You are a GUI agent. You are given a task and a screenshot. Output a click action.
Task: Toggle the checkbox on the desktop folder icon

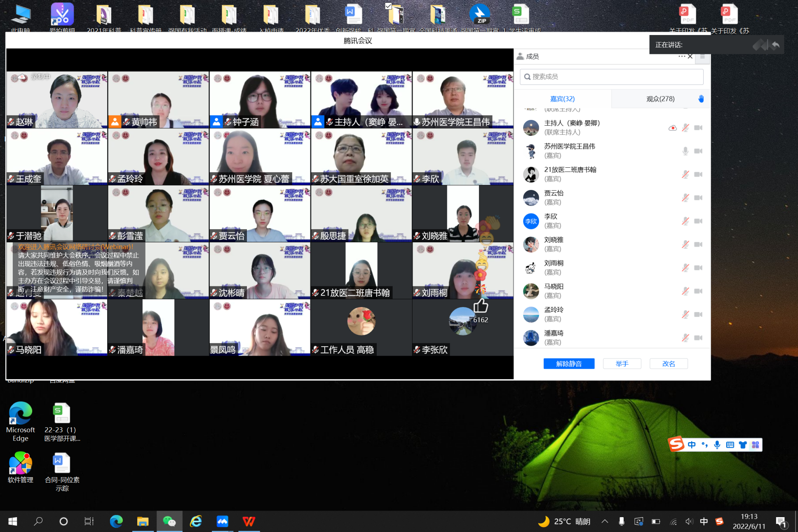point(388,6)
